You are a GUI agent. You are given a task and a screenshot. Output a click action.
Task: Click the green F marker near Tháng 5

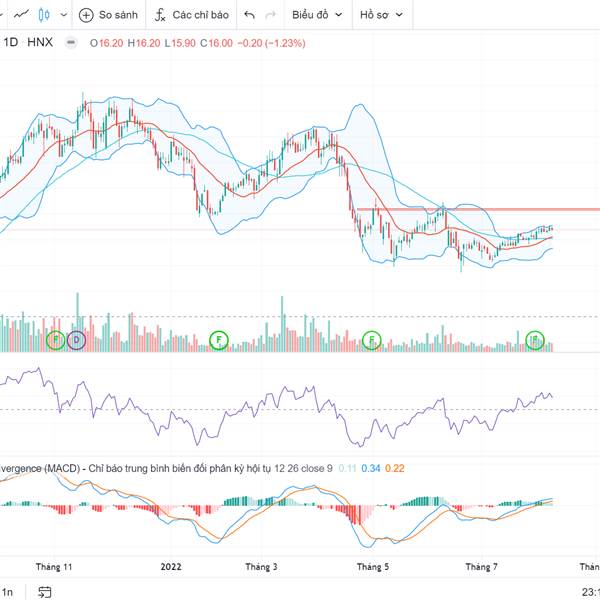(371, 341)
